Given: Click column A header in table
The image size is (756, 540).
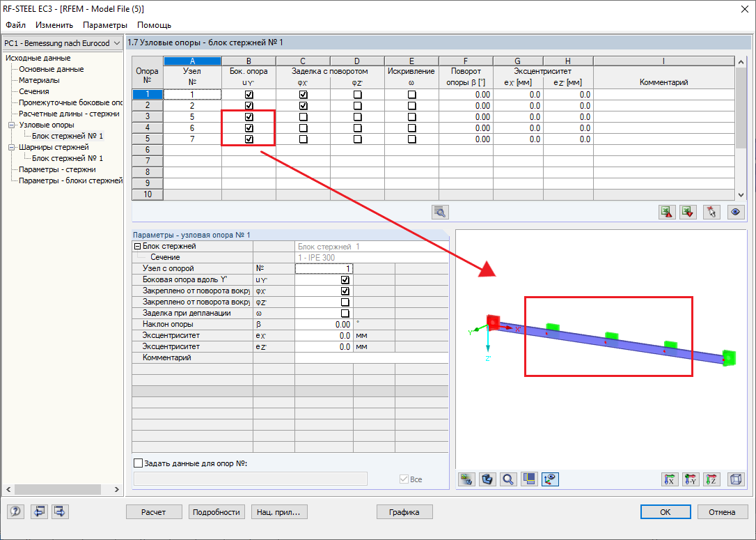Looking at the screenshot, I should 192,61.
